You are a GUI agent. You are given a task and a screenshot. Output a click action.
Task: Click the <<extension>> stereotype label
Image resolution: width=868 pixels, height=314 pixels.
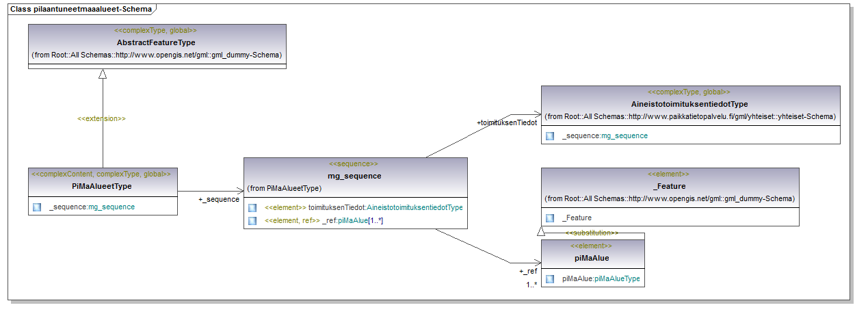coord(101,118)
